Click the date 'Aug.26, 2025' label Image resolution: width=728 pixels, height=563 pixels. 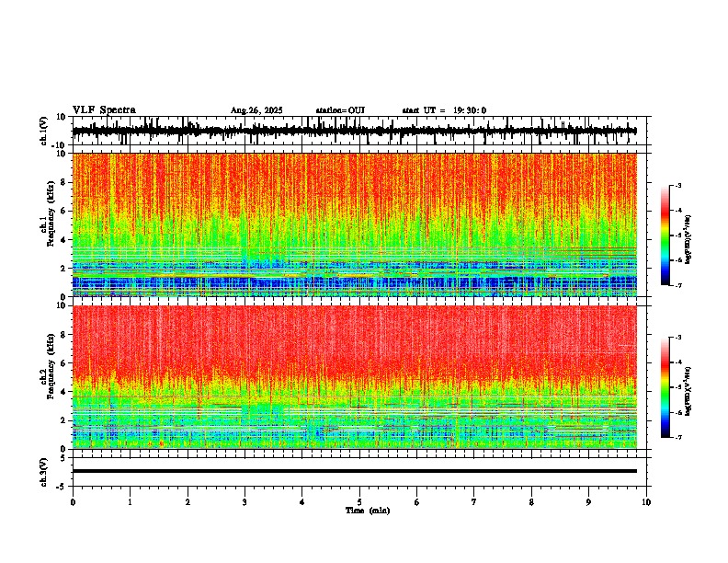tap(256, 110)
